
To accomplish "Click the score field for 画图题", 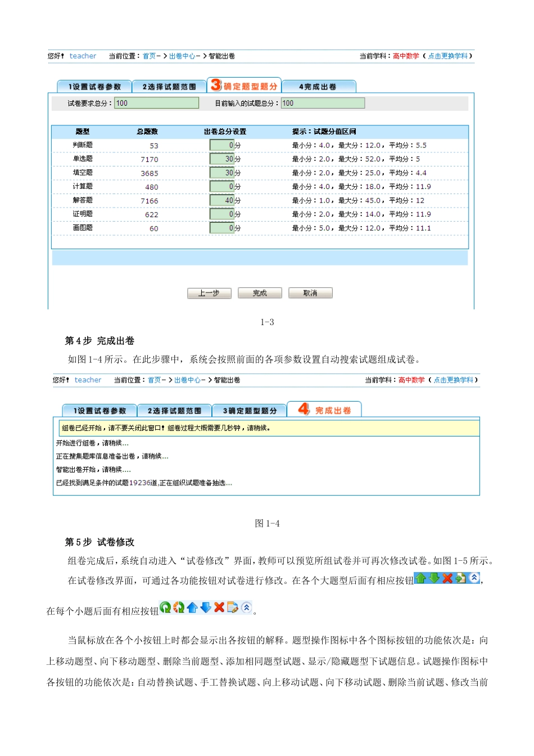I will tap(222, 228).
